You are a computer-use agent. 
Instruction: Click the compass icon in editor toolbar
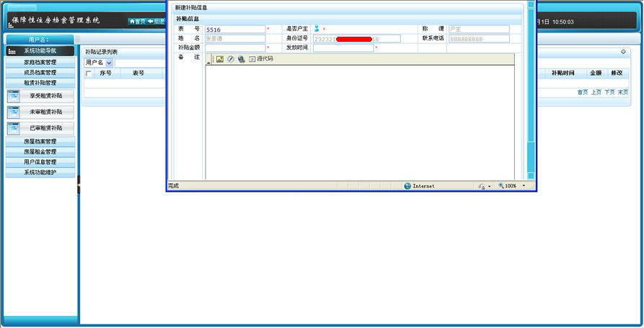coord(231,59)
